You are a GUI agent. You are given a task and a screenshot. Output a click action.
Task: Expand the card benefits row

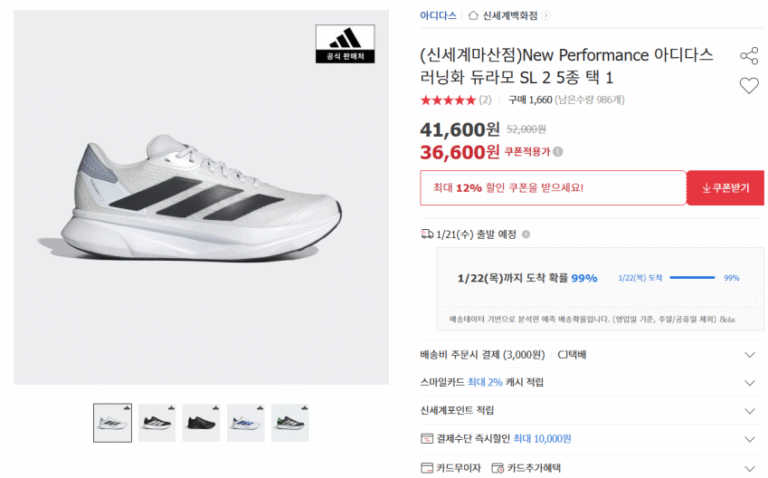click(750, 467)
